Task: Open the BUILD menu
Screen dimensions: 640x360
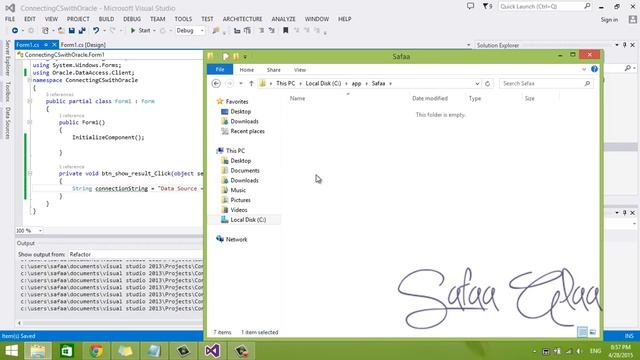Action: tap(107, 19)
